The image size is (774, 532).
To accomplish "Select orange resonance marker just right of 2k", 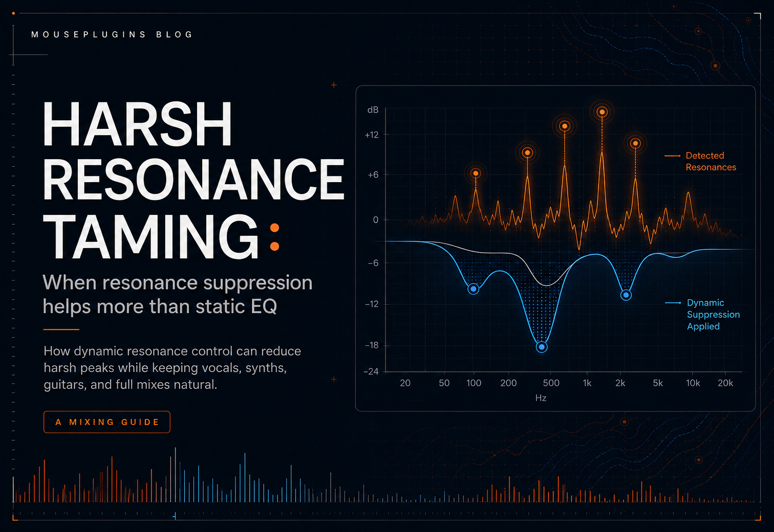I will coord(635,143).
